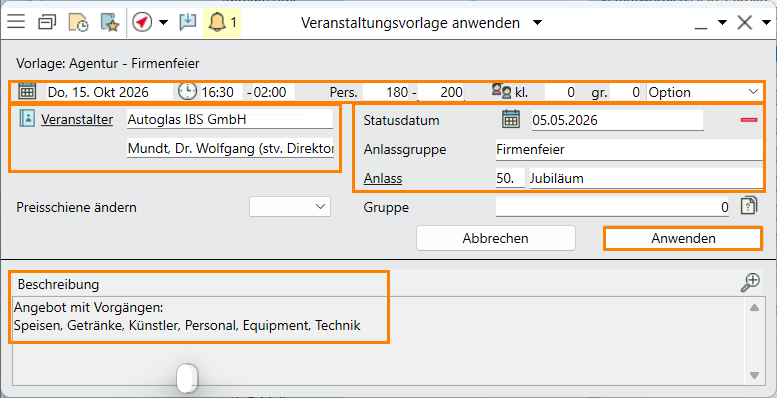Click the description scrollbar down arrow
This screenshot has width=777, height=398.
coord(754,376)
